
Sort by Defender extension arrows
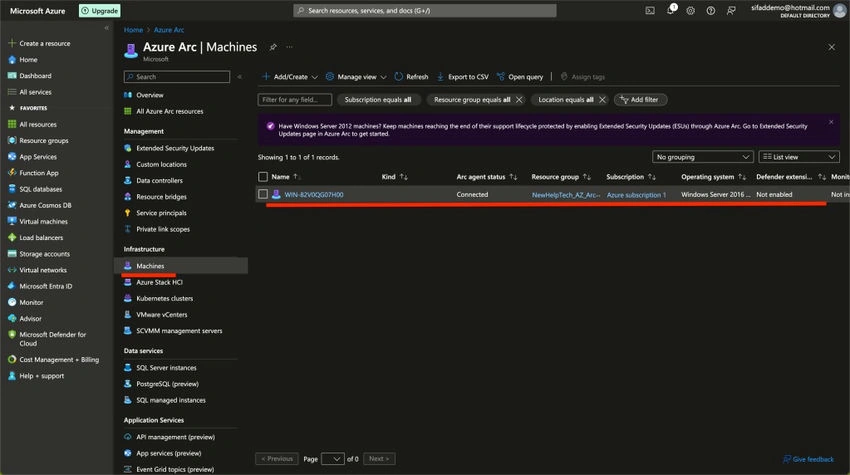click(822, 177)
